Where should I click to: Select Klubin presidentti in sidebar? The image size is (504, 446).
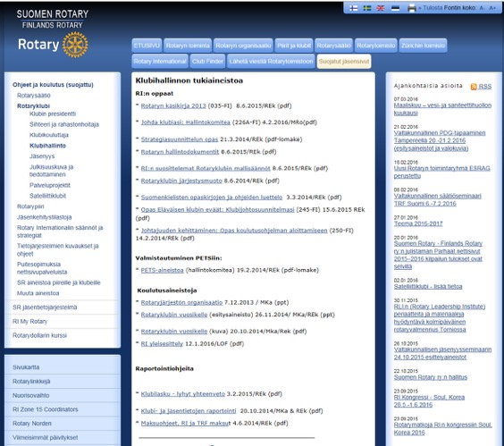pyautogui.click(x=53, y=114)
